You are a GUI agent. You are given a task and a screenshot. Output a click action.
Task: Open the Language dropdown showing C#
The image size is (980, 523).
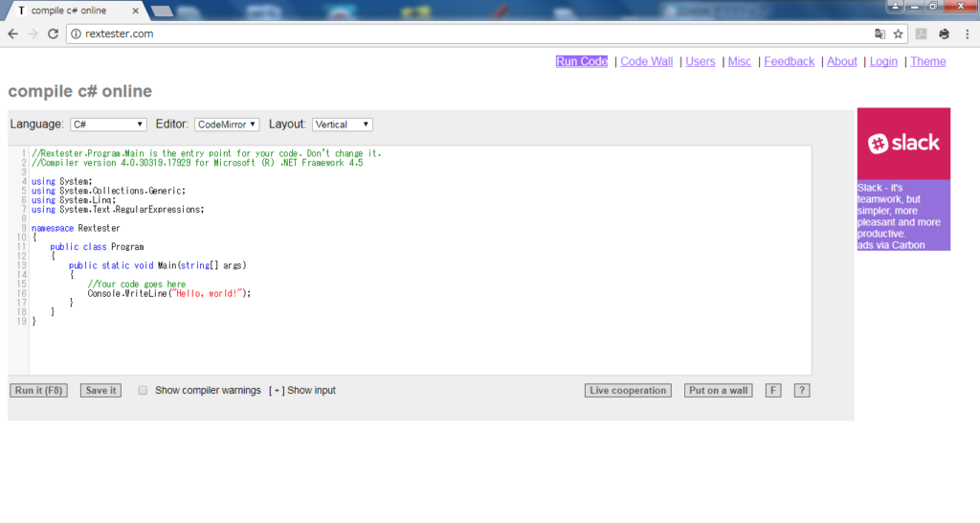(108, 125)
